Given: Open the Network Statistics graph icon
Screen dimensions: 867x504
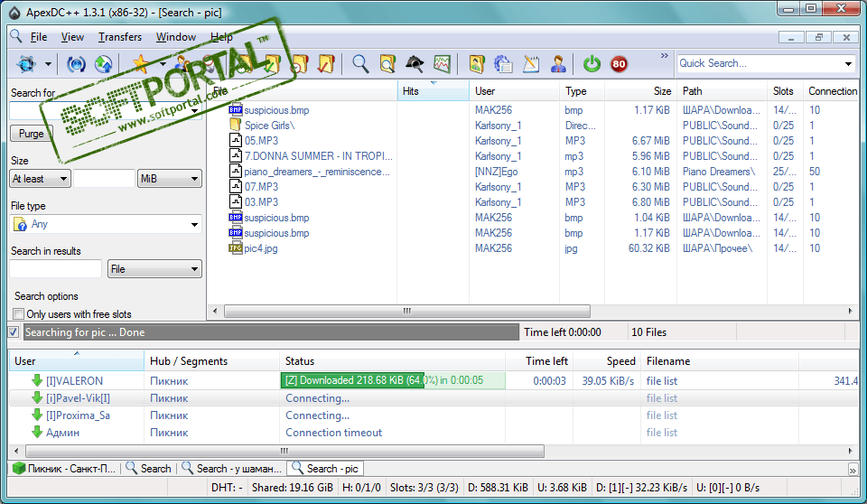Looking at the screenshot, I should 442,64.
